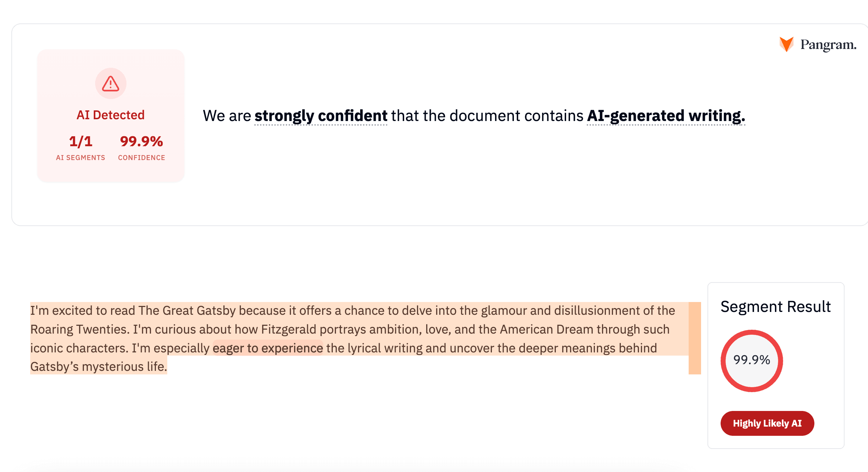The image size is (868, 472).
Task: Click the word "Fitzgerald" in the passage
Action: pos(288,329)
